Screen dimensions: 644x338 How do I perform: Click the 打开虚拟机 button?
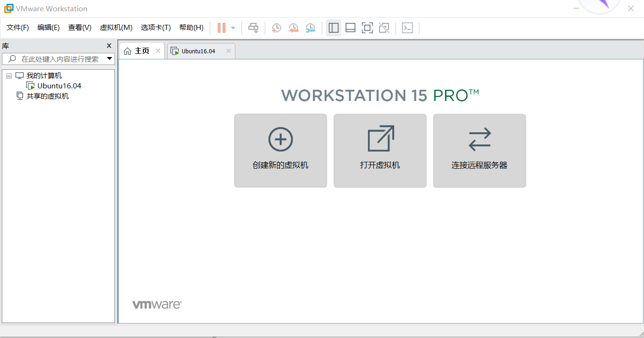pyautogui.click(x=380, y=151)
